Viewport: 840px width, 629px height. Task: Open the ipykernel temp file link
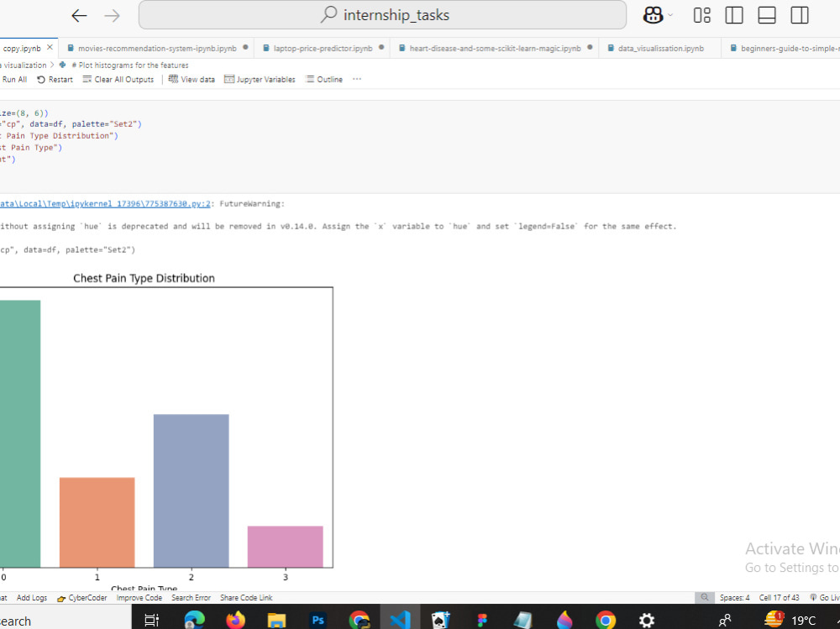tap(105, 203)
